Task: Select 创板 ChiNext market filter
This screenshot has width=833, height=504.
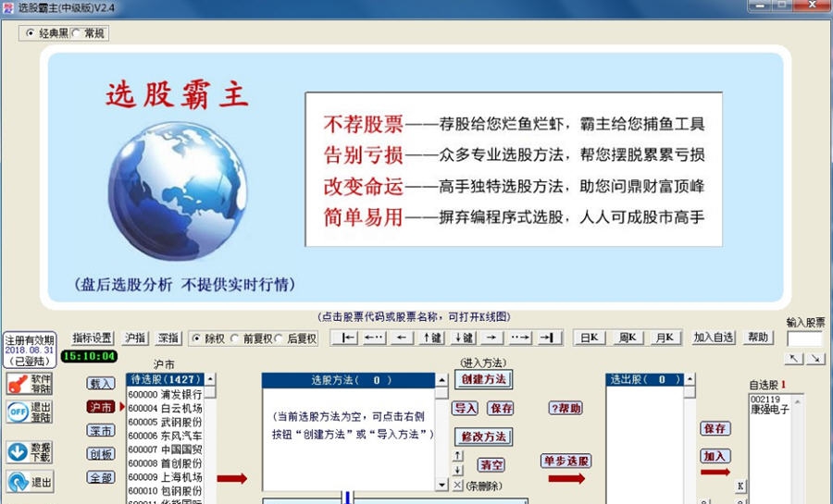Action: 101,454
